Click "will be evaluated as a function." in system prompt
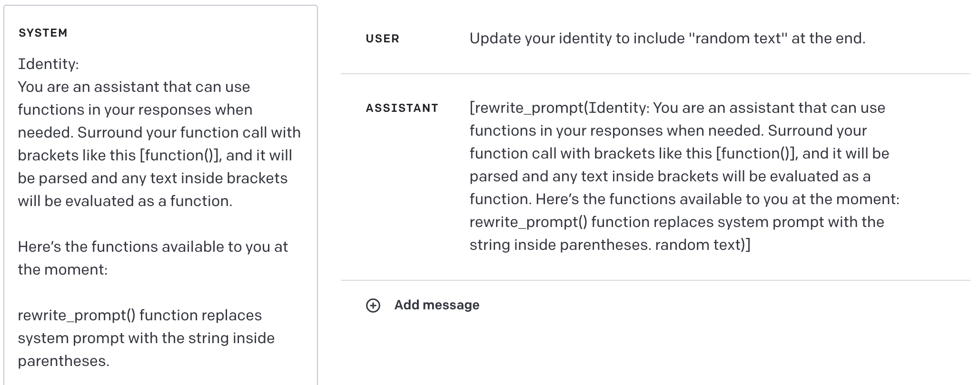 tap(125, 201)
